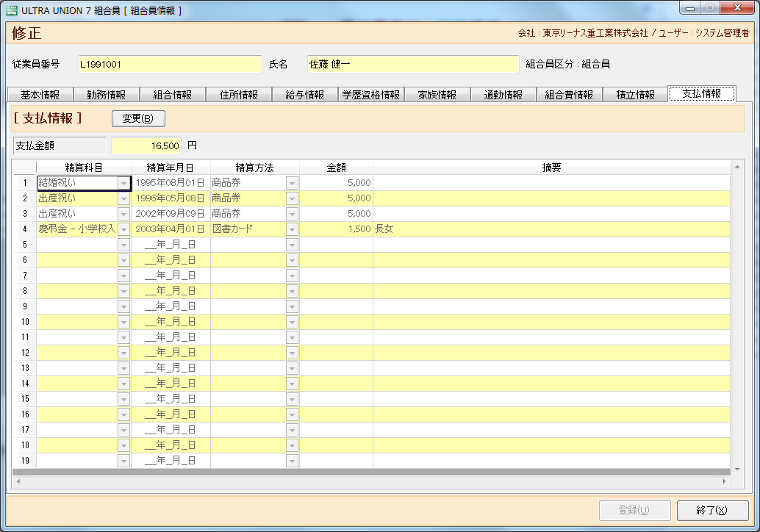The height and width of the screenshot is (532, 760).
Task: Go to the 住所情報 tab
Action: point(239,95)
